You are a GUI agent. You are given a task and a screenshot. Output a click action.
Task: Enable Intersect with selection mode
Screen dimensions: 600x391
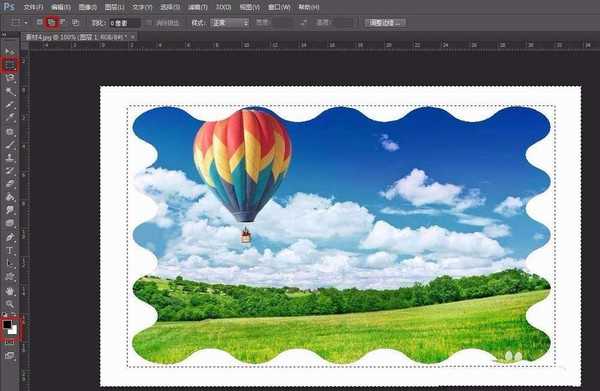(x=76, y=23)
